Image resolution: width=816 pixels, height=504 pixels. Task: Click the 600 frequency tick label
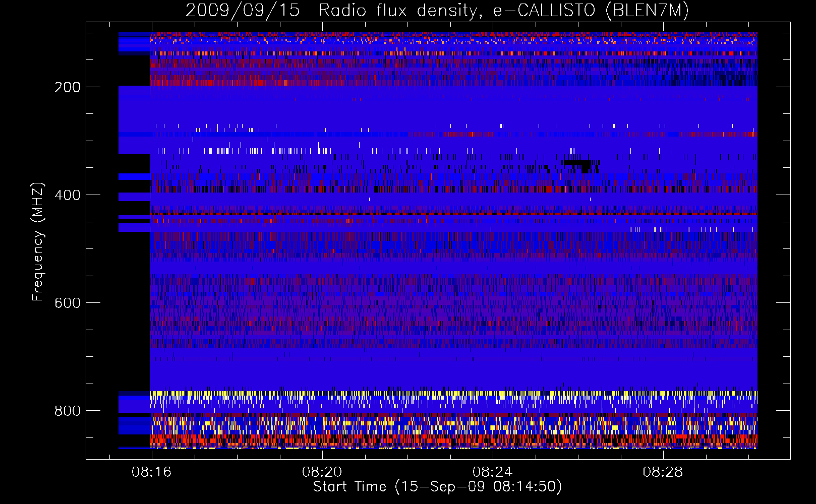pyautogui.click(x=68, y=303)
